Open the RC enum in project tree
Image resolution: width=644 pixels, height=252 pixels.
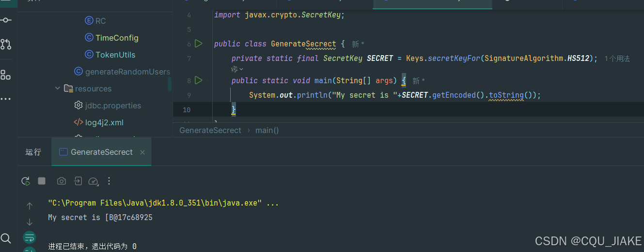100,21
